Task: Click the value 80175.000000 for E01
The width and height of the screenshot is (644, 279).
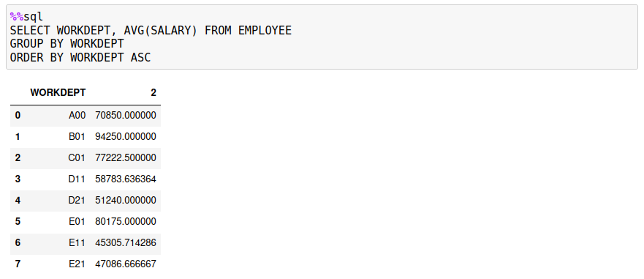Action: 126,222
